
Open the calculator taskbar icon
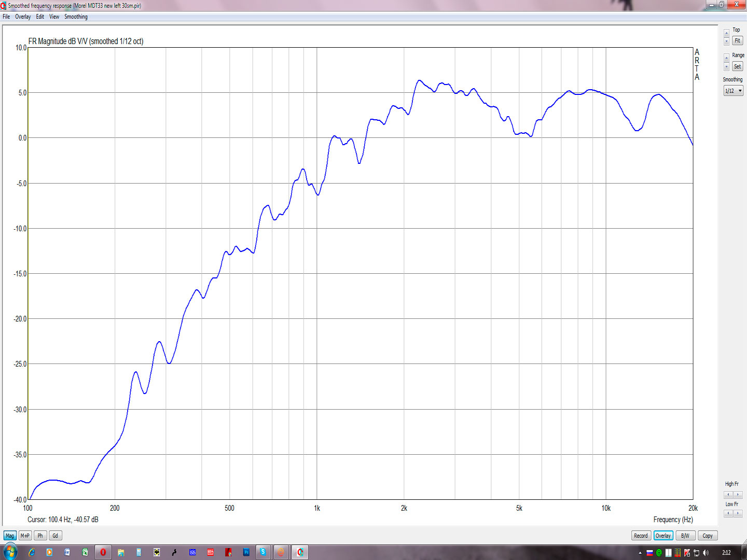tap(139, 552)
